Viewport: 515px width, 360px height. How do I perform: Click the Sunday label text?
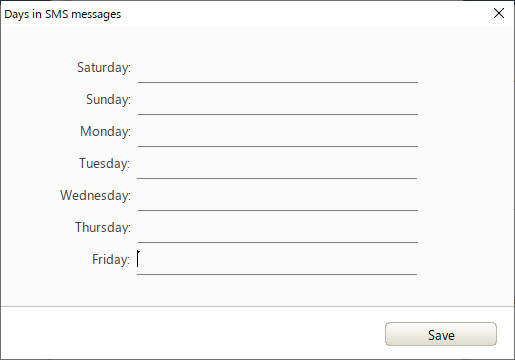pos(108,100)
